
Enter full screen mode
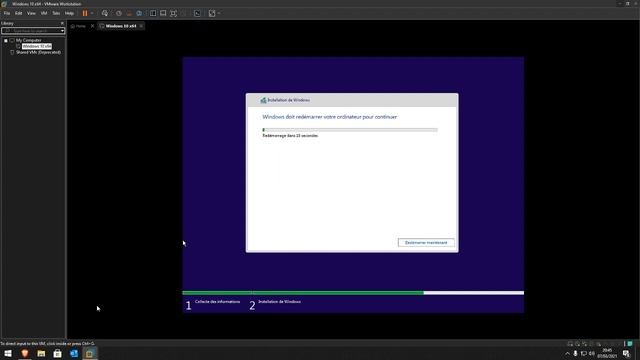pyautogui.click(x=173, y=13)
